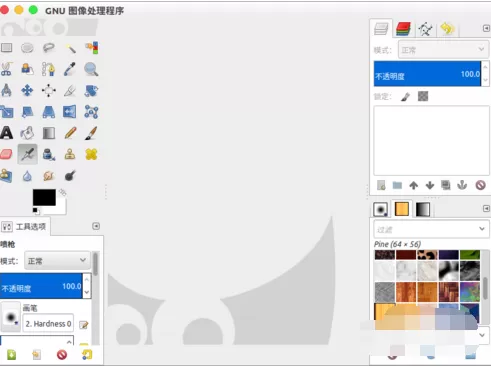This screenshot has height=366, width=491.
Task: Open the brush editor pencil icon
Action: pos(83,324)
